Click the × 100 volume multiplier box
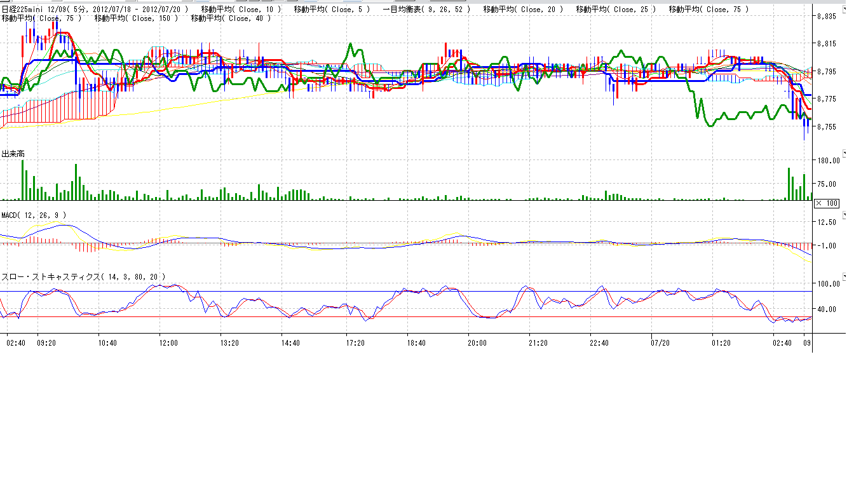Image resolution: width=868 pixels, height=488 pixels. coord(826,203)
